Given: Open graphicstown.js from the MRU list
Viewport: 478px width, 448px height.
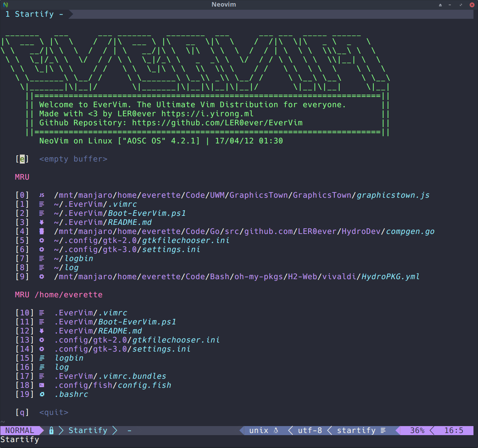Looking at the screenshot, I should click(242, 195).
